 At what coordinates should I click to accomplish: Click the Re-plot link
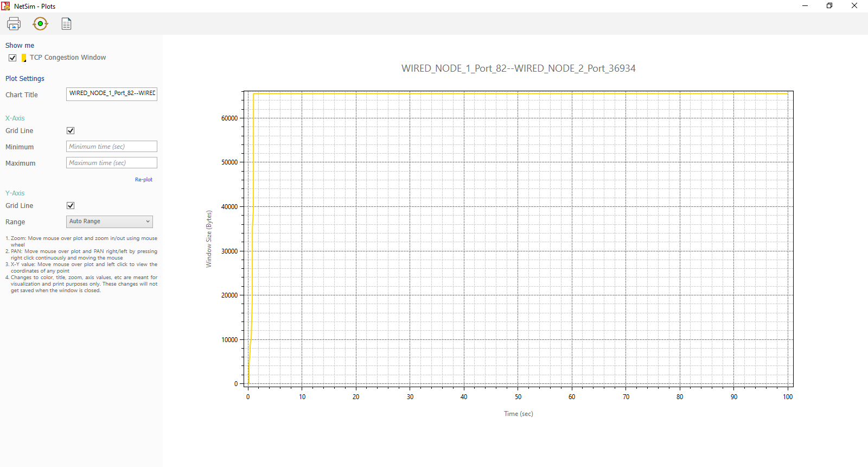[144, 180]
